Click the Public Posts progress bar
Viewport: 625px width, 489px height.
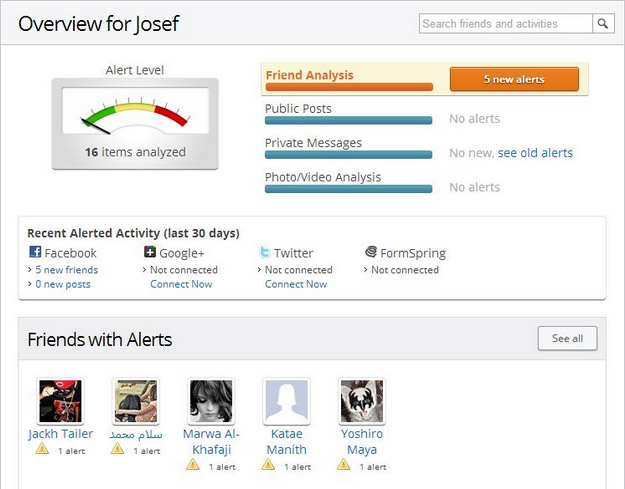tap(348, 120)
